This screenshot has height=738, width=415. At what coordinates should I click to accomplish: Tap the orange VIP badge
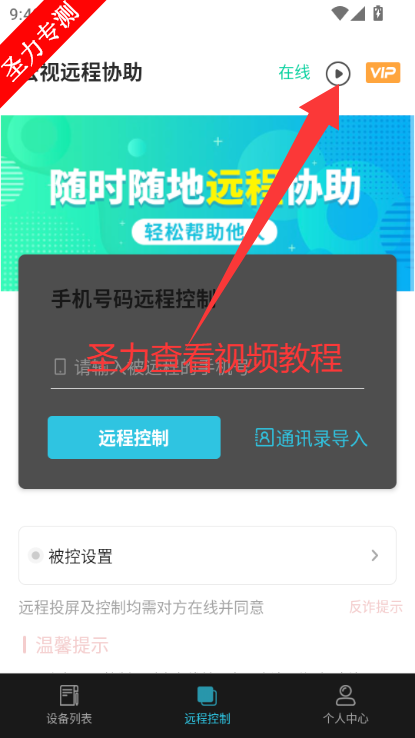point(383,73)
